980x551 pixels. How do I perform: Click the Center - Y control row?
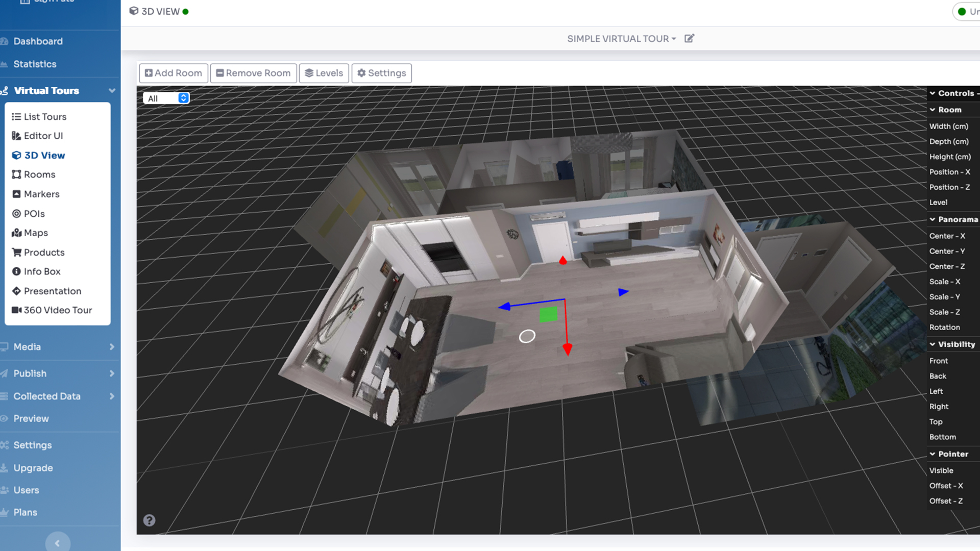[953, 251]
